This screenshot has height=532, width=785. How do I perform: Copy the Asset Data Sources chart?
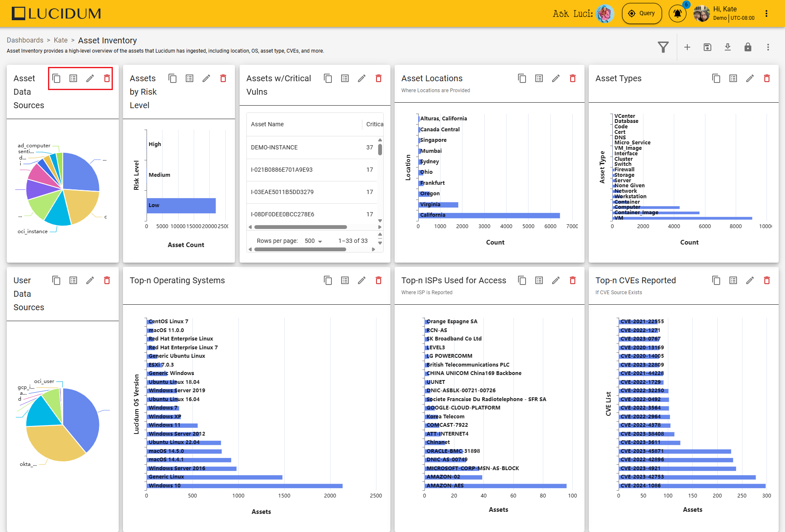[x=56, y=78]
